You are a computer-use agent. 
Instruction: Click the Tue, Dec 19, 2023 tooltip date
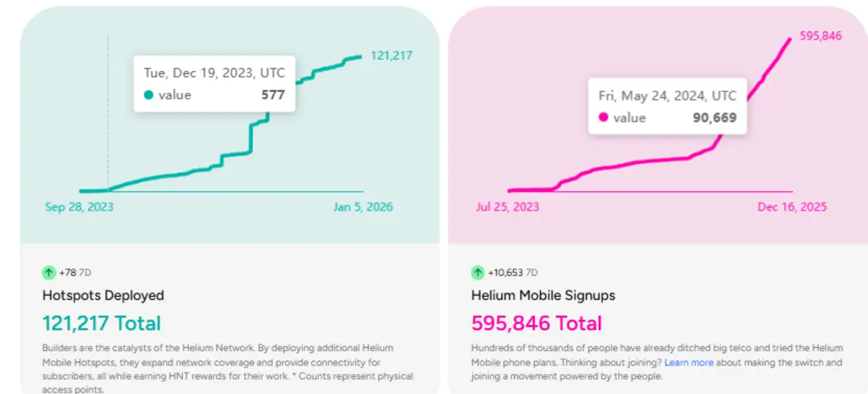pos(214,73)
